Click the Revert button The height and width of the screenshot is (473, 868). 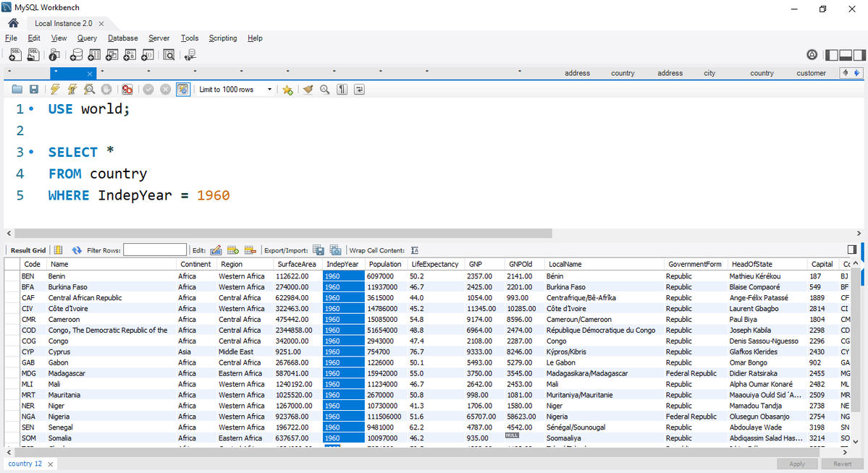pos(842,464)
